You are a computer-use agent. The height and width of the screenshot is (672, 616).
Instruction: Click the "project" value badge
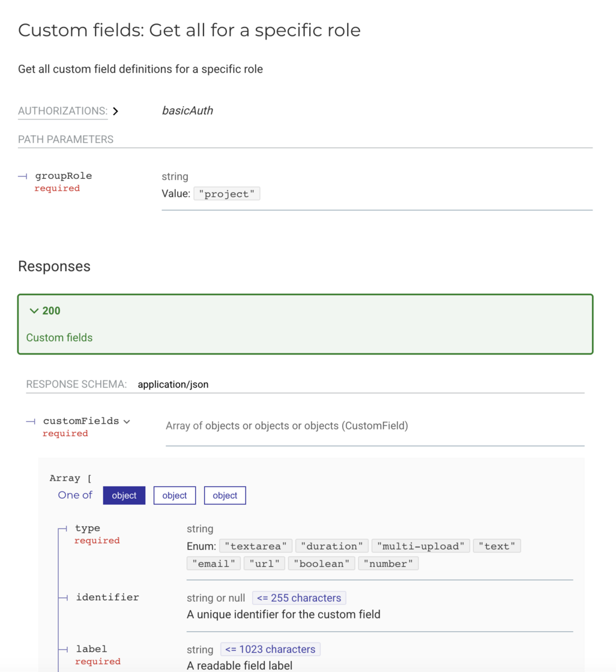[x=227, y=194]
